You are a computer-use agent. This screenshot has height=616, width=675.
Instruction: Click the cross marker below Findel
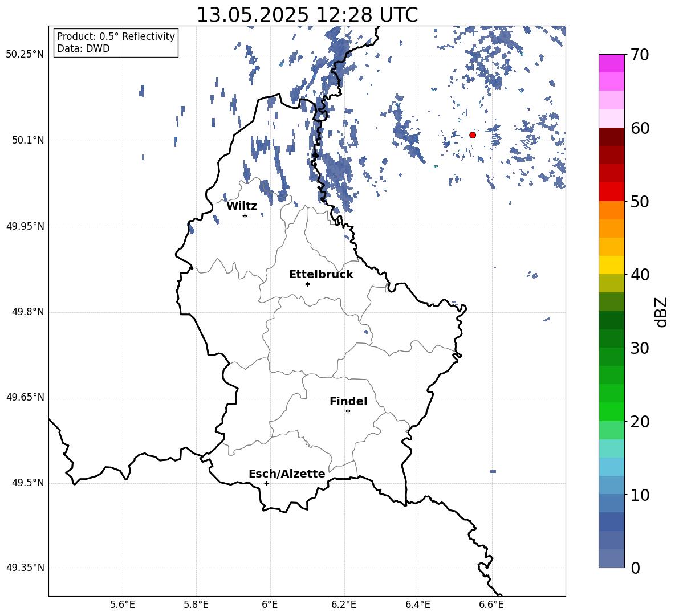[348, 411]
